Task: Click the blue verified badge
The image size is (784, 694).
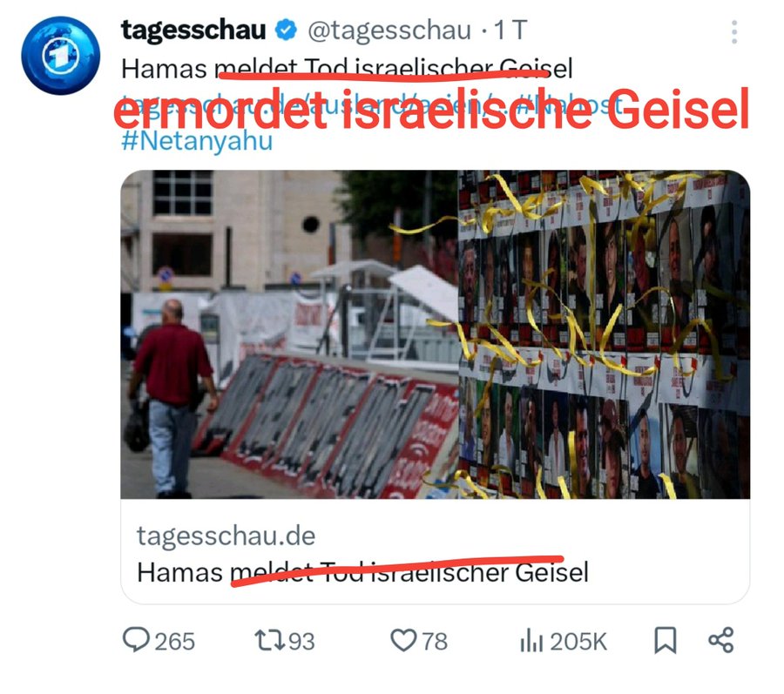Action: pos(286,30)
